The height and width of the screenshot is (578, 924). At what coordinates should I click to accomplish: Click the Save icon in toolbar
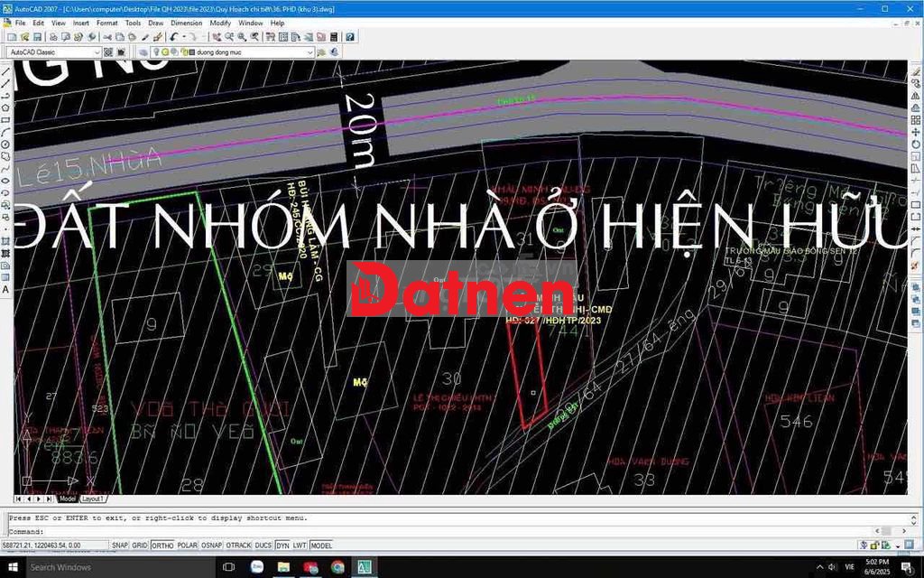click(37, 37)
